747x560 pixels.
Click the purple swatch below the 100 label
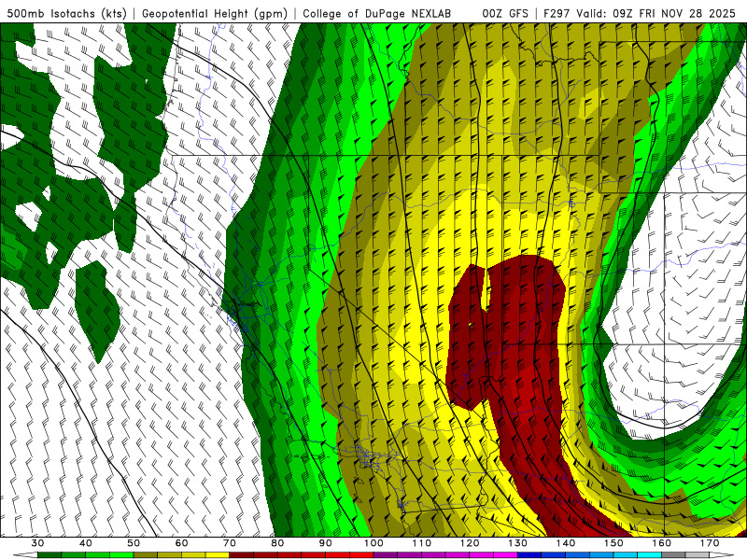tap(386, 555)
